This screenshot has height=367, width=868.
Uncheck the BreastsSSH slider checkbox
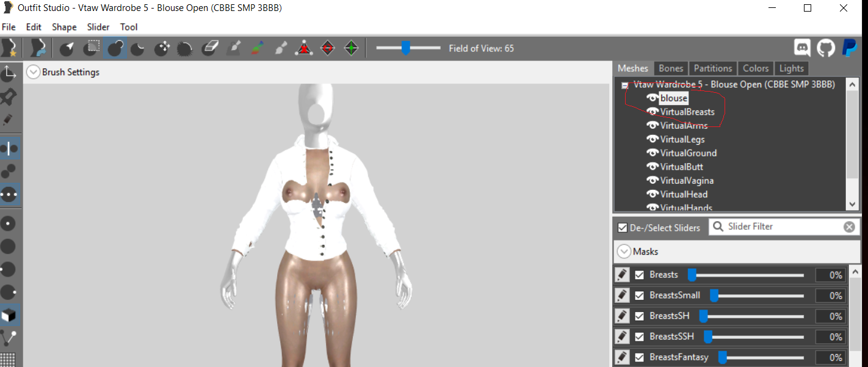(639, 336)
